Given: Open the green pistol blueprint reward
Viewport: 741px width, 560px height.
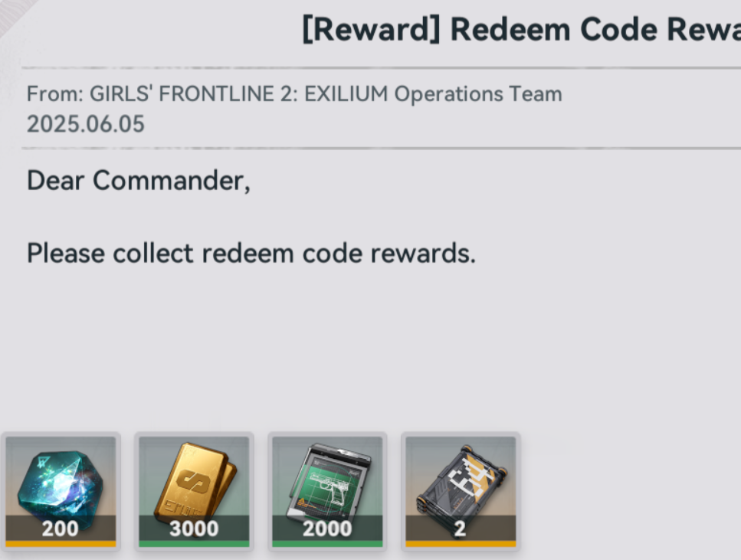Looking at the screenshot, I should [x=327, y=489].
